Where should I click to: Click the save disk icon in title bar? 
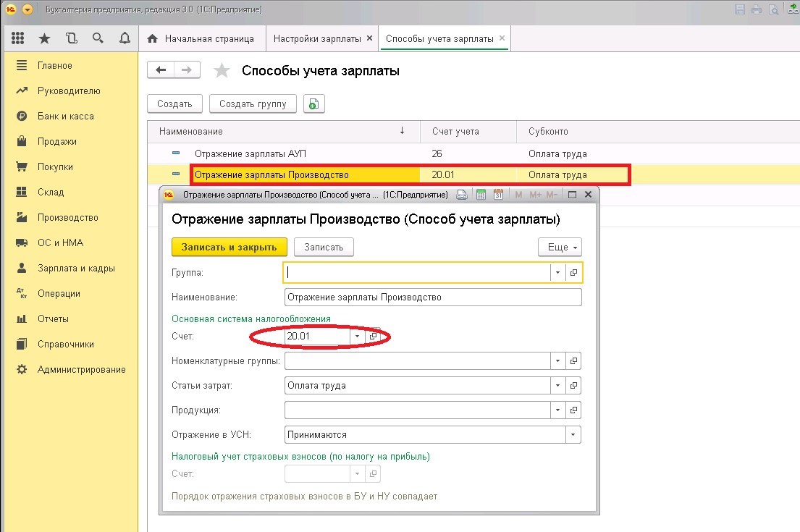[x=740, y=9]
